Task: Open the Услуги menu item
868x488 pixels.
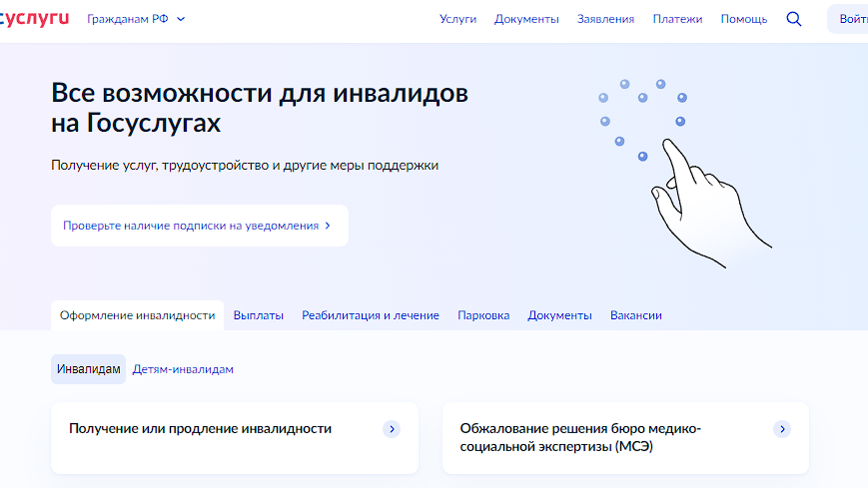Action: tap(457, 19)
